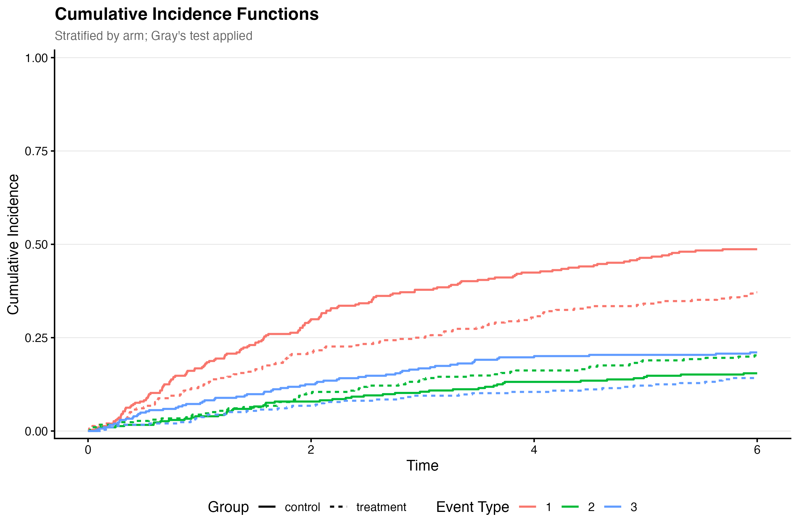This screenshot has width=798, height=532.
Task: Click the "Group" legend title
Action: click(228, 507)
